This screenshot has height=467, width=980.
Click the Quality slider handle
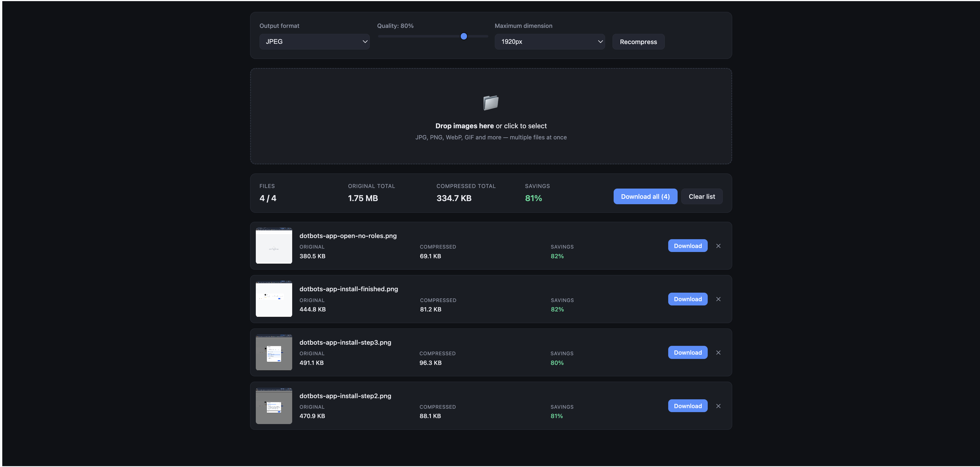tap(463, 36)
